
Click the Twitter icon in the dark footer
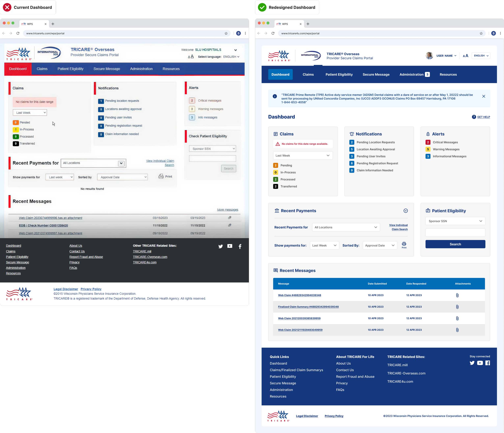click(220, 246)
